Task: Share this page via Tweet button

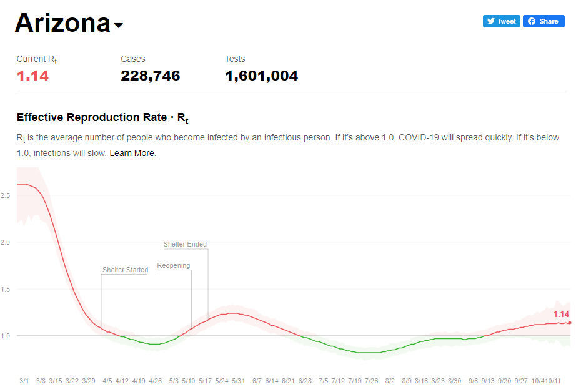Action: point(501,21)
